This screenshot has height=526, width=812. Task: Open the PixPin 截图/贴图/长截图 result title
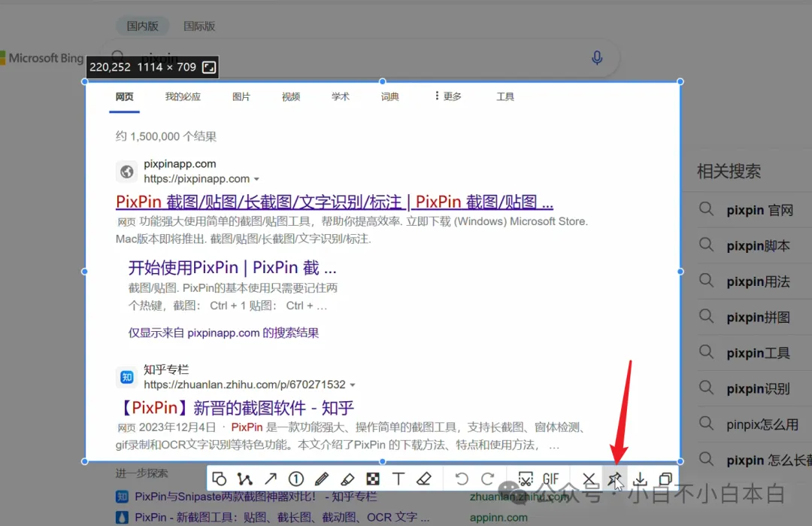tap(335, 202)
